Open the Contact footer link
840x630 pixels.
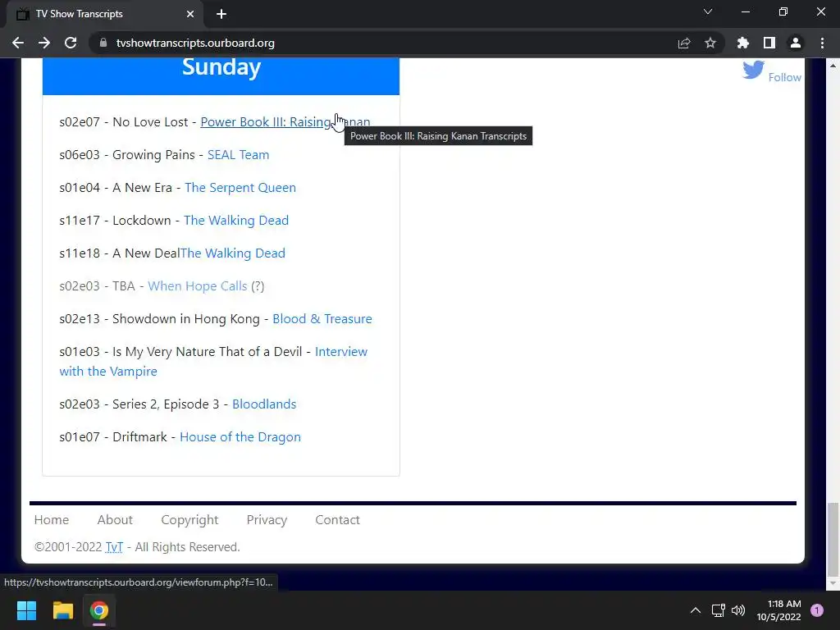click(x=337, y=519)
